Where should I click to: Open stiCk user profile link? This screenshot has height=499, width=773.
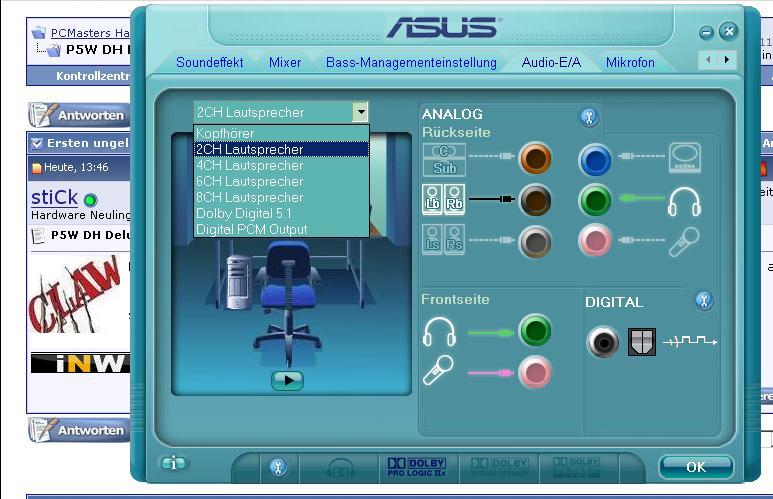pos(54,197)
